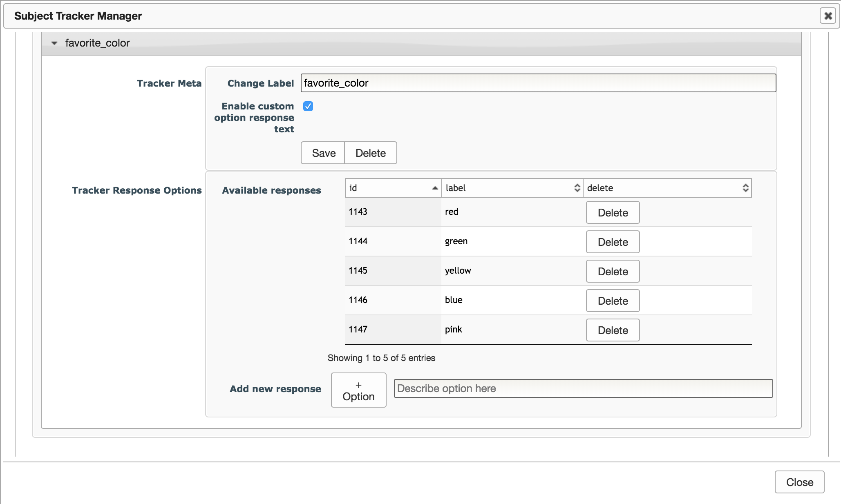Viewport: 841px width, 504px height.
Task: Click the Add new response label
Action: (275, 389)
